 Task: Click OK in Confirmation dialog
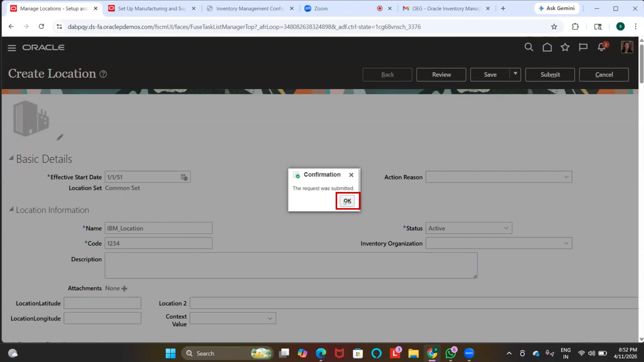(347, 201)
